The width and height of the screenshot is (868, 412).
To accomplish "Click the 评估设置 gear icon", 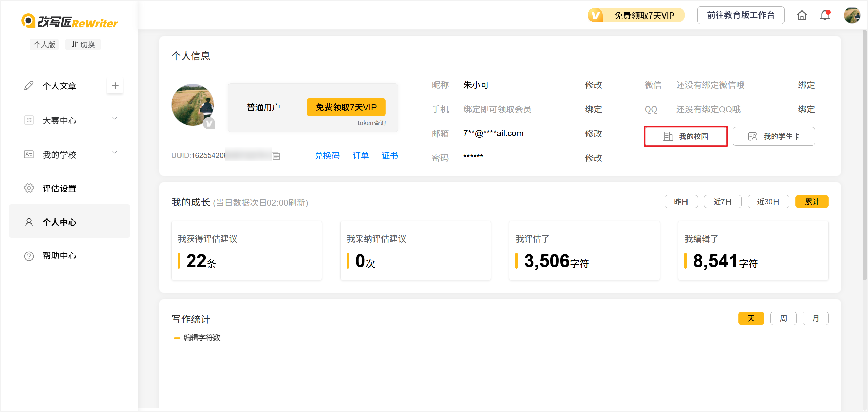I will 29,188.
